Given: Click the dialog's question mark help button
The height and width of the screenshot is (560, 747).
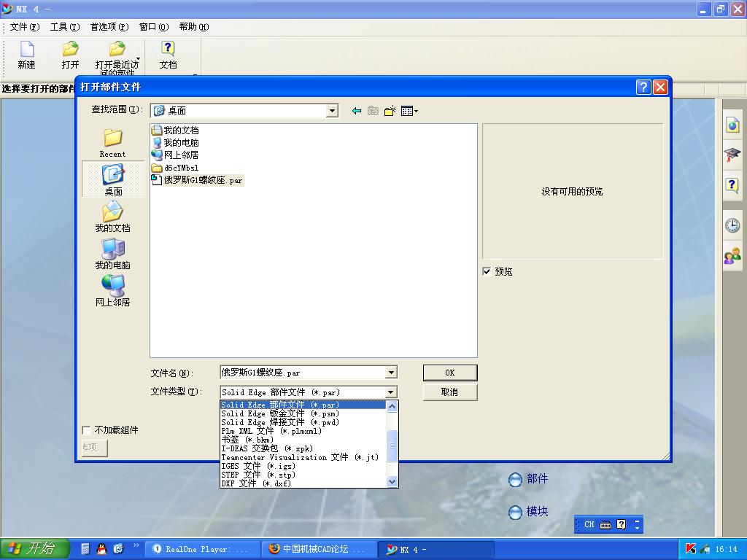Looking at the screenshot, I should point(643,87).
